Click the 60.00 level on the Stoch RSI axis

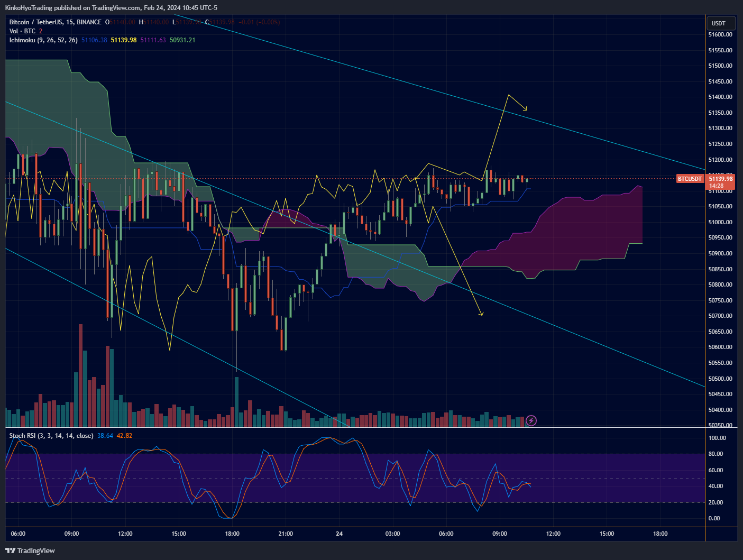tap(716, 470)
